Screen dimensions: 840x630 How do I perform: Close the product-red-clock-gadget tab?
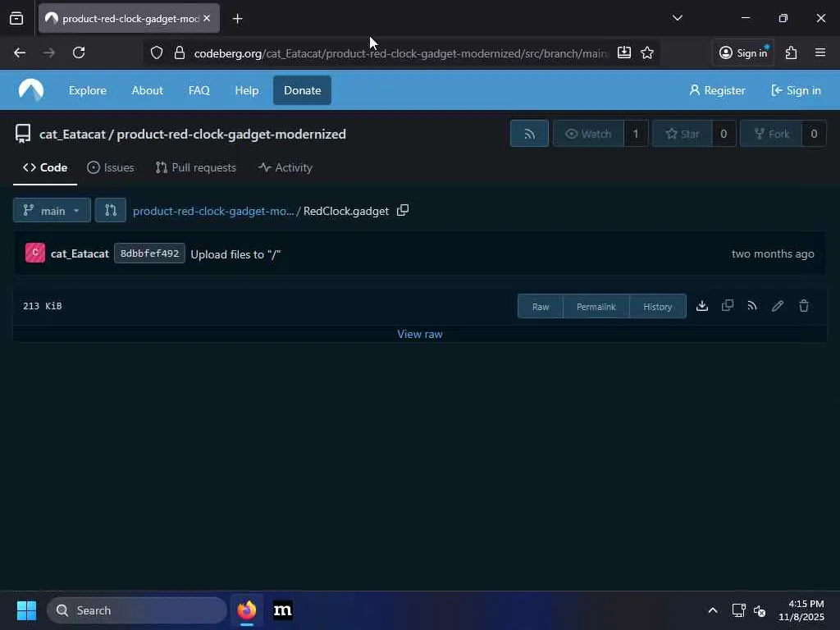pos(207,18)
